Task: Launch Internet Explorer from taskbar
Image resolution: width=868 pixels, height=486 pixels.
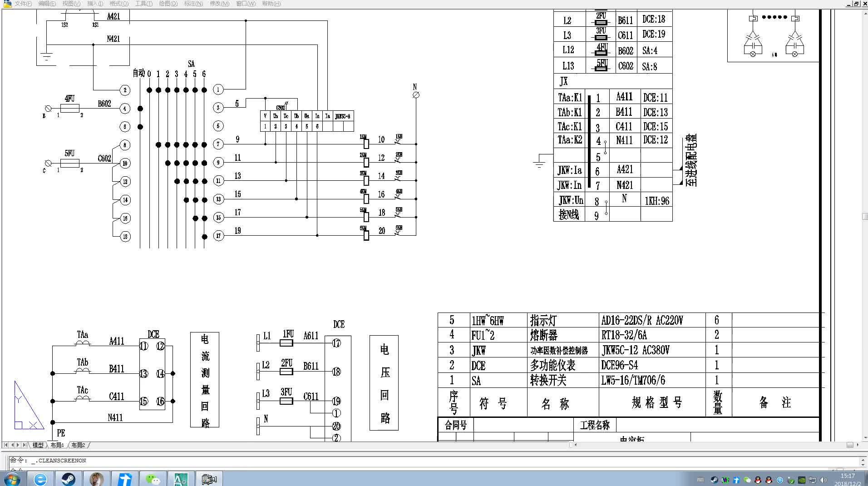Action: (40, 479)
